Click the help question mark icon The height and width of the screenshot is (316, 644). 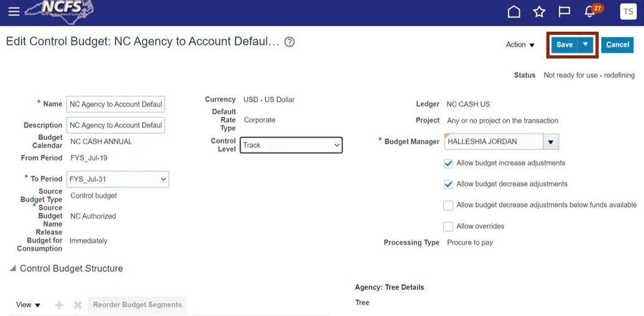click(x=289, y=42)
